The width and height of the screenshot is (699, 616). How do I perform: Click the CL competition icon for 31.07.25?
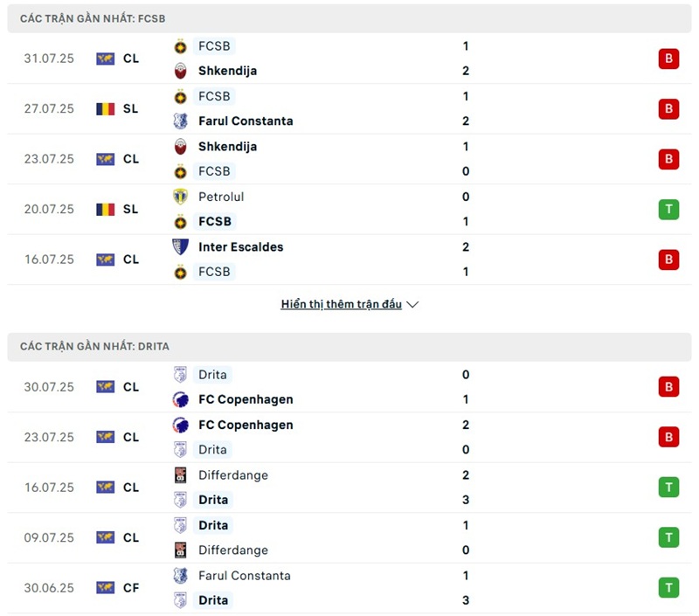[105, 59]
